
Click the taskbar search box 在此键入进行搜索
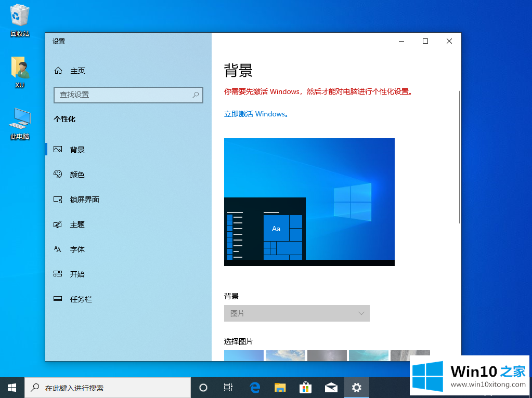click(108, 388)
